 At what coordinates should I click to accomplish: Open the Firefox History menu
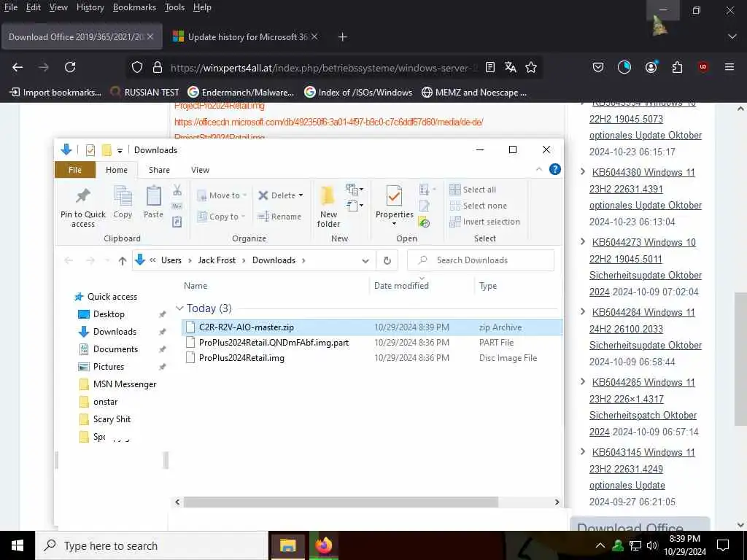pos(90,7)
